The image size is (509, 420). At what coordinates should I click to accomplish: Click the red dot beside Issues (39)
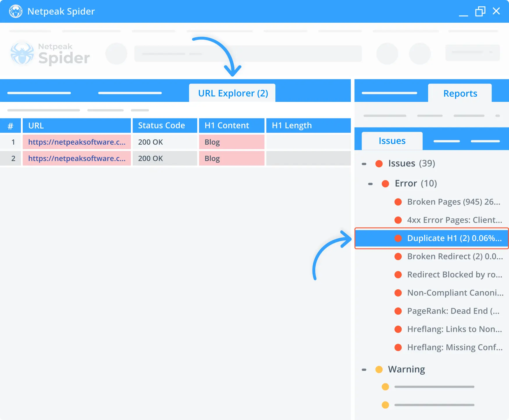point(379,164)
